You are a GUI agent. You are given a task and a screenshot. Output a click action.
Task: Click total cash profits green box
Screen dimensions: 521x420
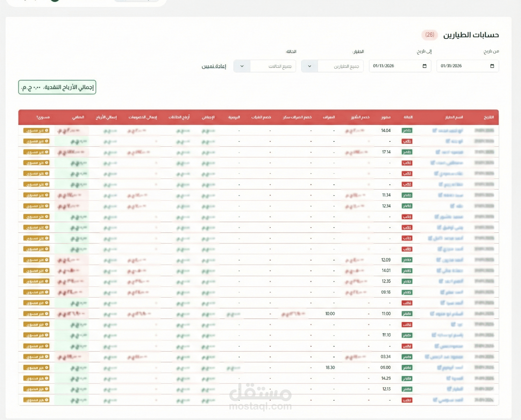point(57,87)
